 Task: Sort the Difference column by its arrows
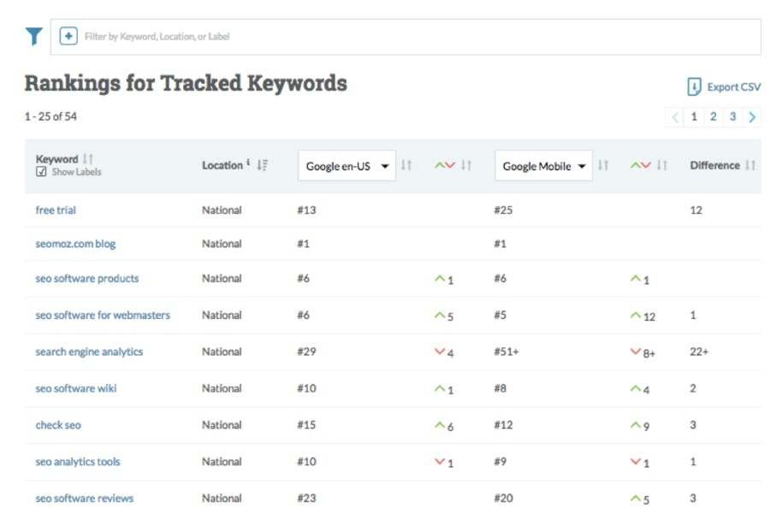coord(749,164)
